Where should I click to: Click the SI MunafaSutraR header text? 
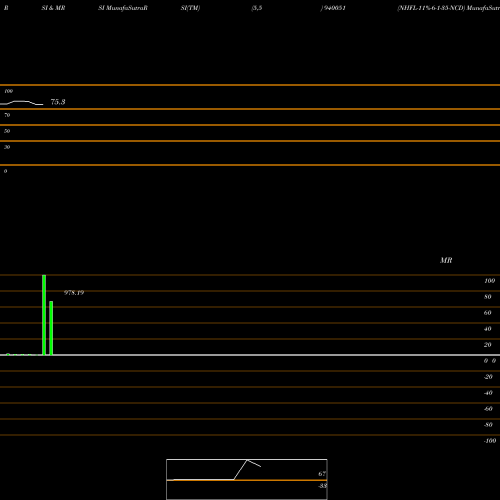123,8
